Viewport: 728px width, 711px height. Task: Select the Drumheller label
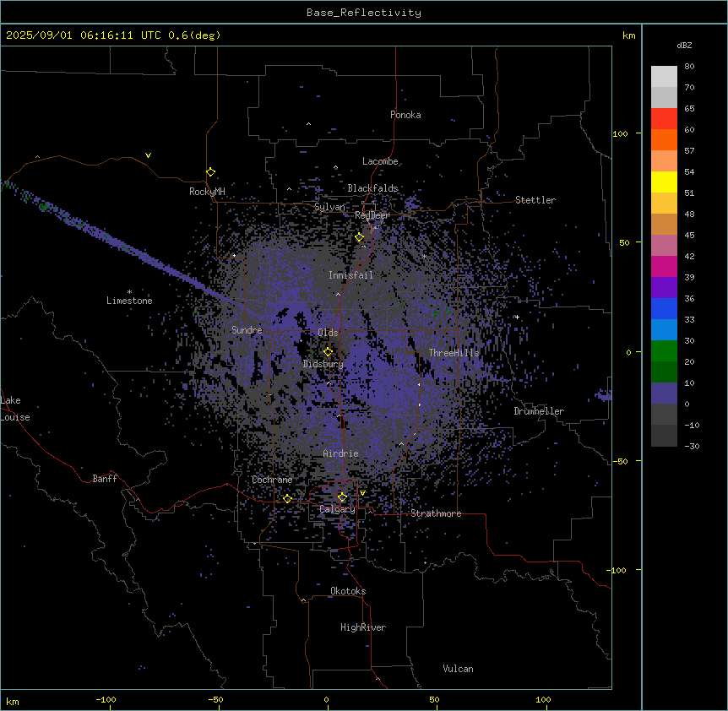click(539, 411)
